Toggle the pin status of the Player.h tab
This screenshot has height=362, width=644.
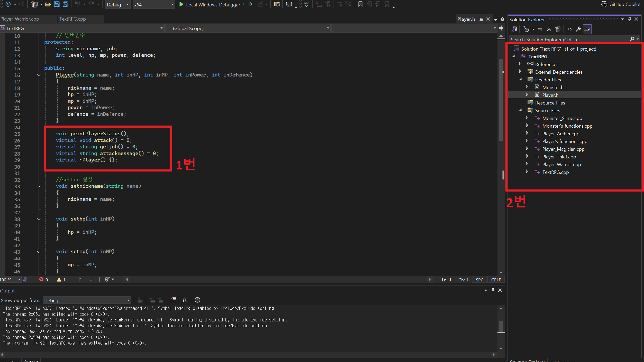click(x=481, y=19)
